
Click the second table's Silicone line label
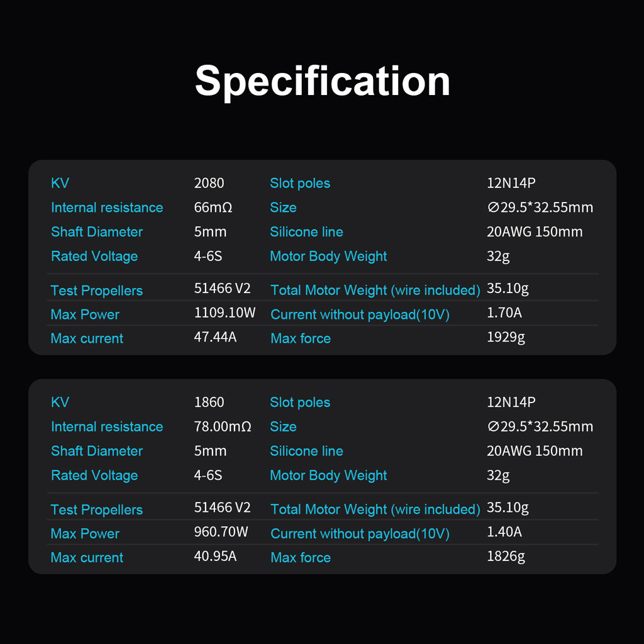[x=306, y=451]
